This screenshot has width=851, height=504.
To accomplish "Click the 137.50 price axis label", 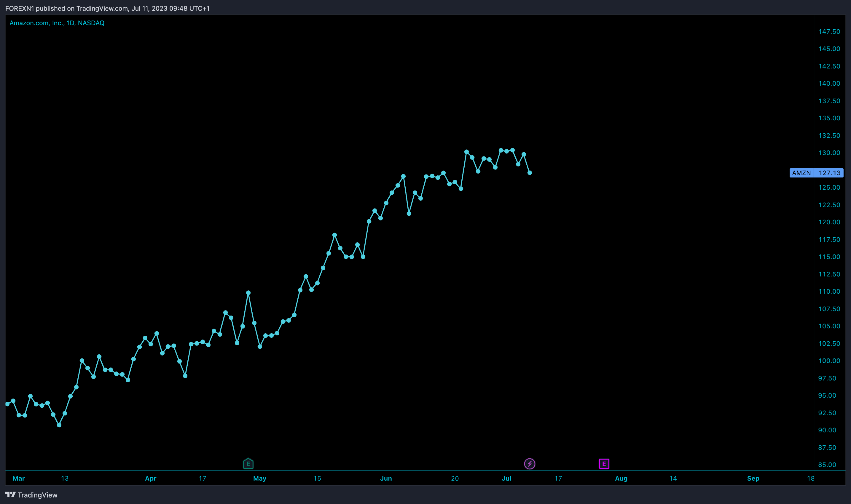I will [829, 101].
